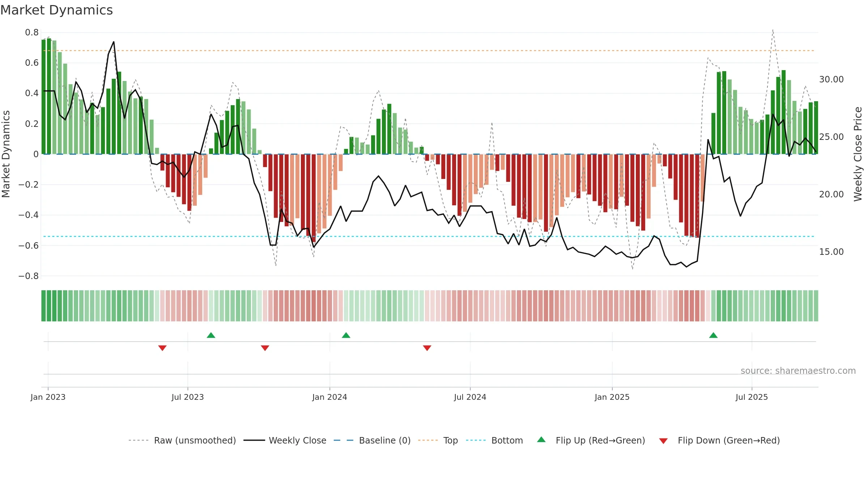Select the flip-up marker after Jan 2024
The image size is (868, 488).
346,335
